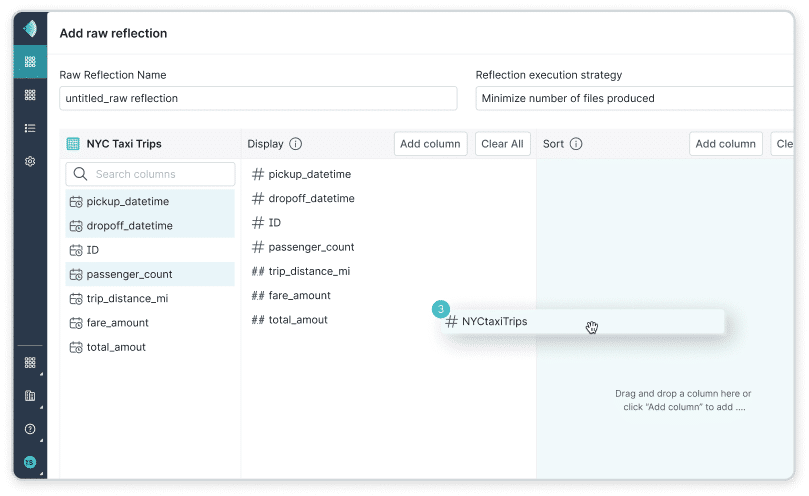Screen dimensions: 809x496
Task: Click the Raw Reflection Name field
Action: click(258, 99)
